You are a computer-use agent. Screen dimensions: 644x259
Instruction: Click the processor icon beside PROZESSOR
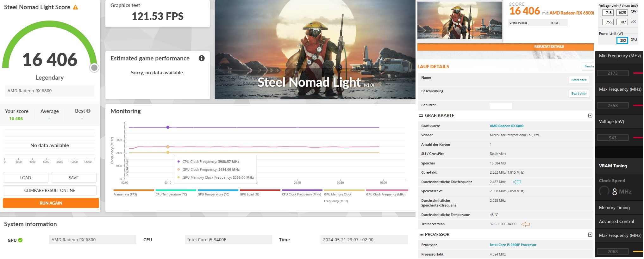(x=421, y=235)
